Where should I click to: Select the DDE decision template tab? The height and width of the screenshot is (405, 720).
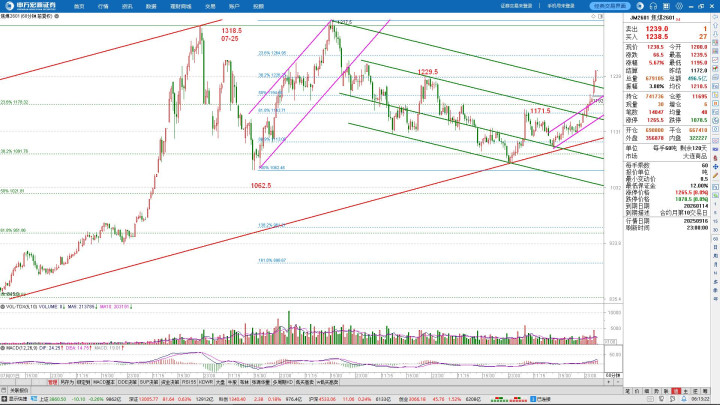tap(127, 382)
